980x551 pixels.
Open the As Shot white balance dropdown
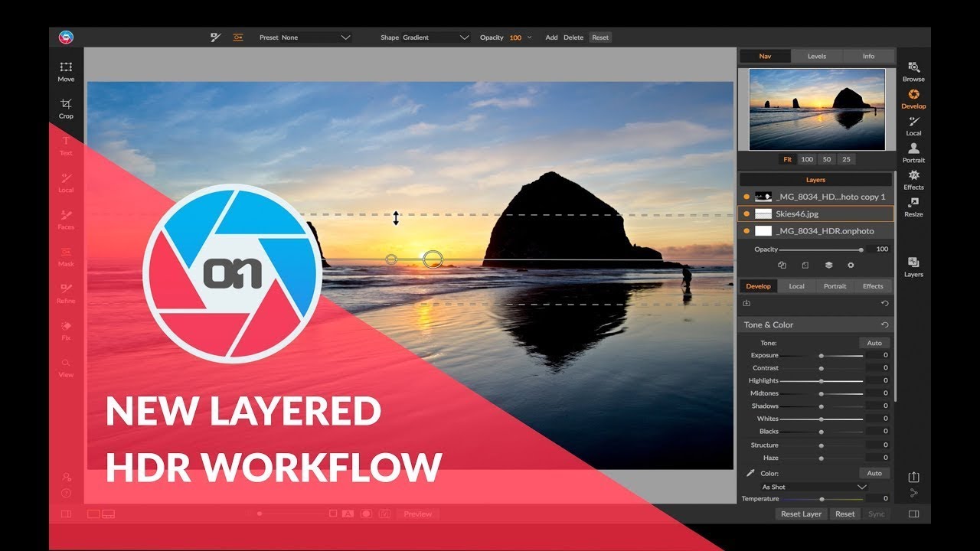pos(814,487)
